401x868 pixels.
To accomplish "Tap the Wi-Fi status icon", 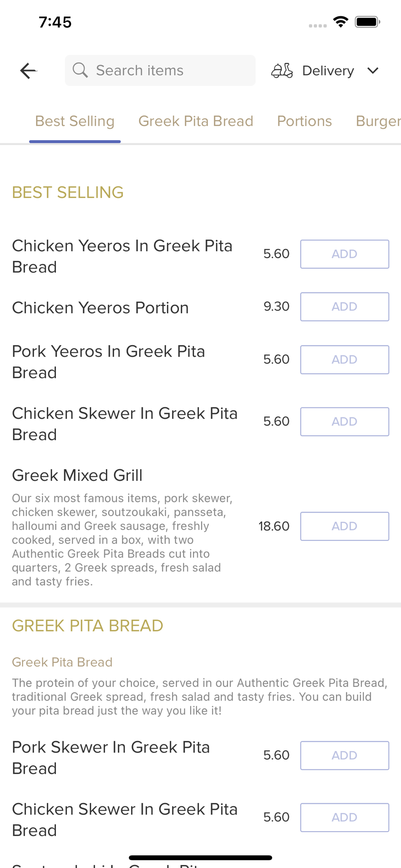I will click(341, 22).
